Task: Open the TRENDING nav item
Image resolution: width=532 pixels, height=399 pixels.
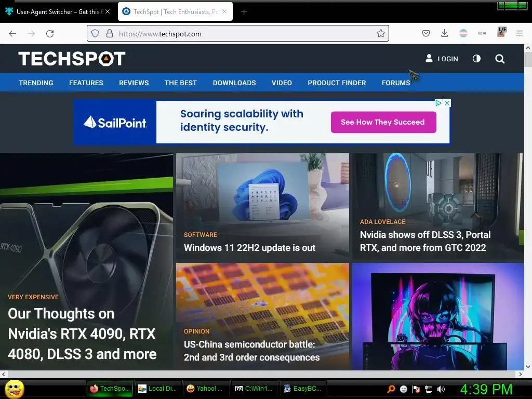Action: (36, 83)
